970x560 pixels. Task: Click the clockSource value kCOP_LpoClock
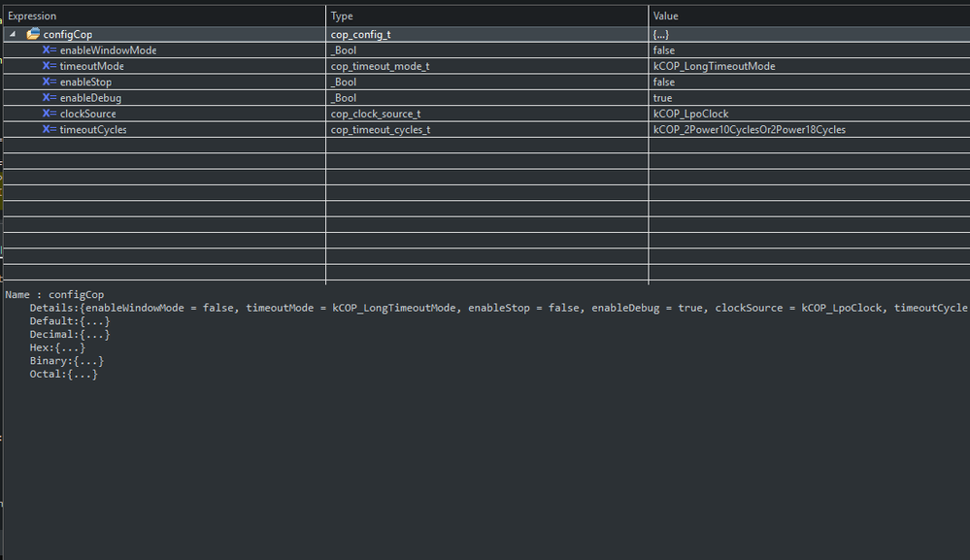pos(690,114)
